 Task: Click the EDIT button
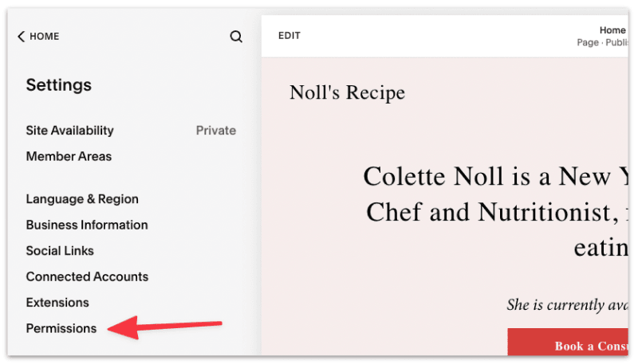tap(289, 36)
